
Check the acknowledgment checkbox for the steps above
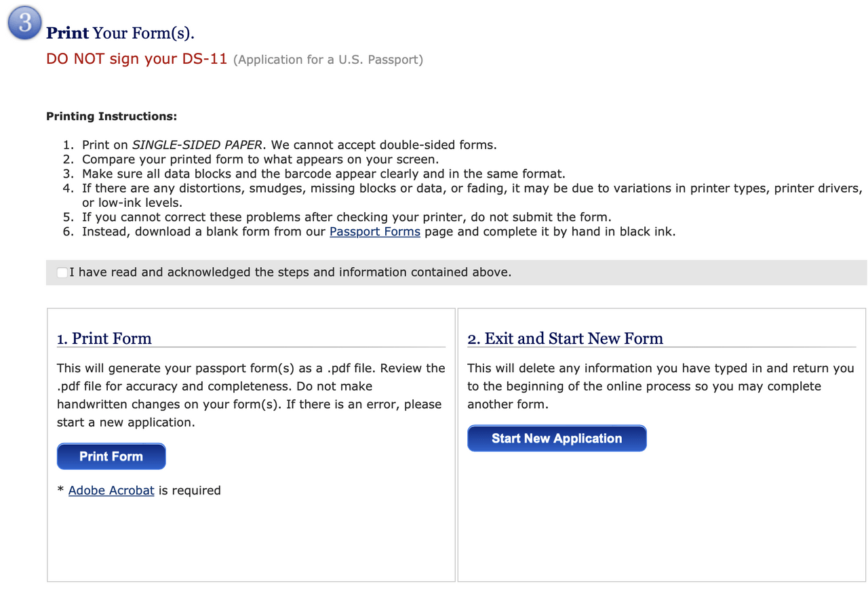coord(62,273)
